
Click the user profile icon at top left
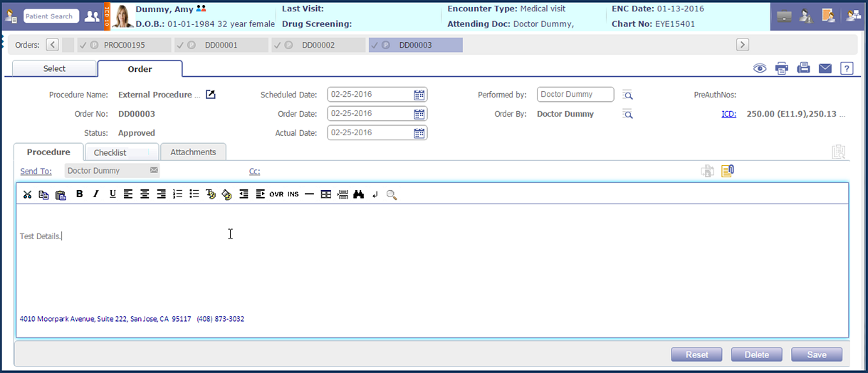(x=11, y=16)
